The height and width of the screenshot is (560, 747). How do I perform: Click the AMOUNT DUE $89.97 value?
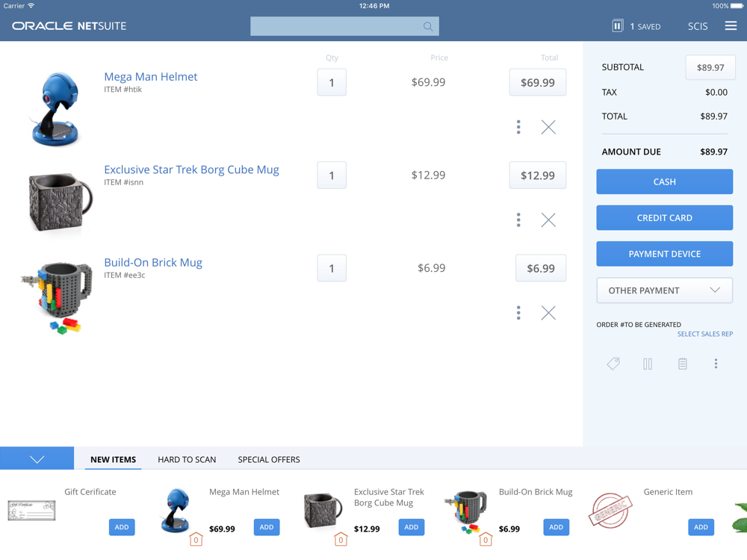713,152
